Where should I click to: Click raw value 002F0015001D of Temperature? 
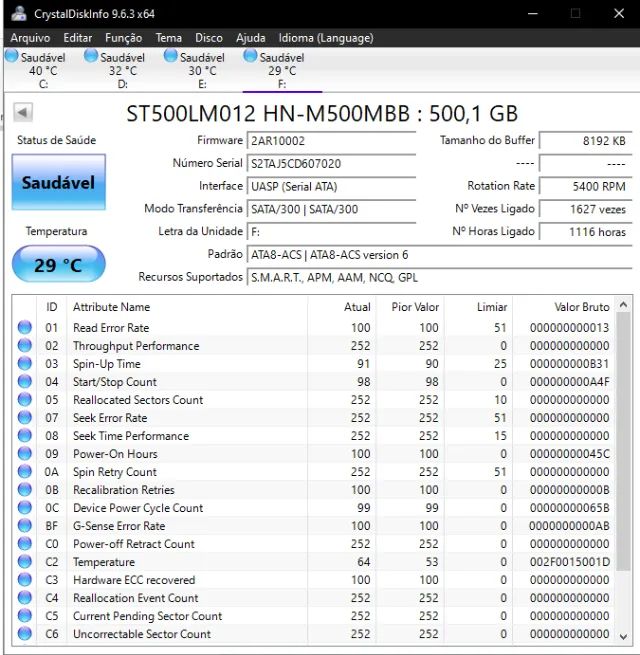570,562
